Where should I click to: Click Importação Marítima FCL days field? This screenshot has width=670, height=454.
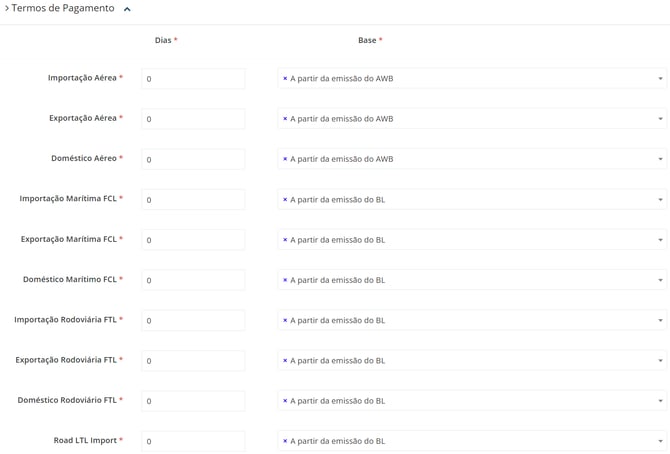pos(193,200)
